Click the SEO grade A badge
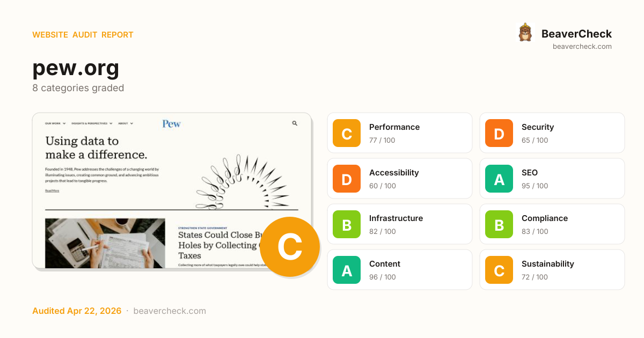Viewport: 644px width, 338px height. [x=499, y=179]
